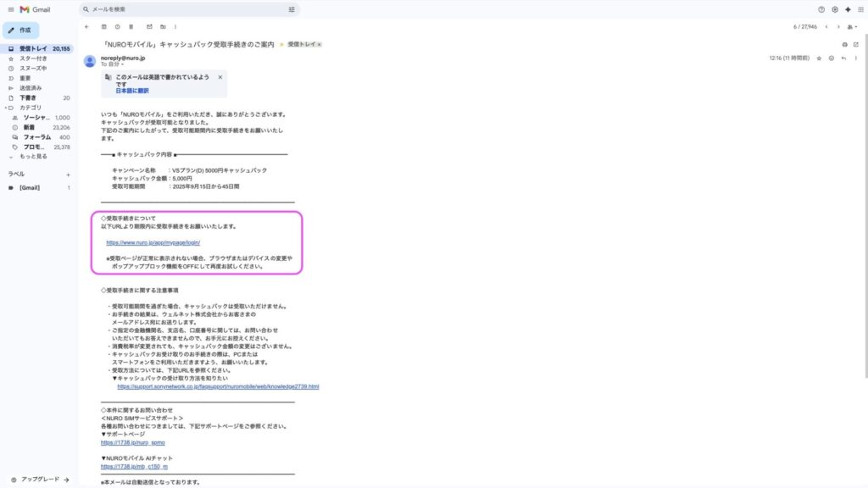The image size is (868, 488).
Task: Open Gmail settings gear icon
Action: (x=835, y=9)
